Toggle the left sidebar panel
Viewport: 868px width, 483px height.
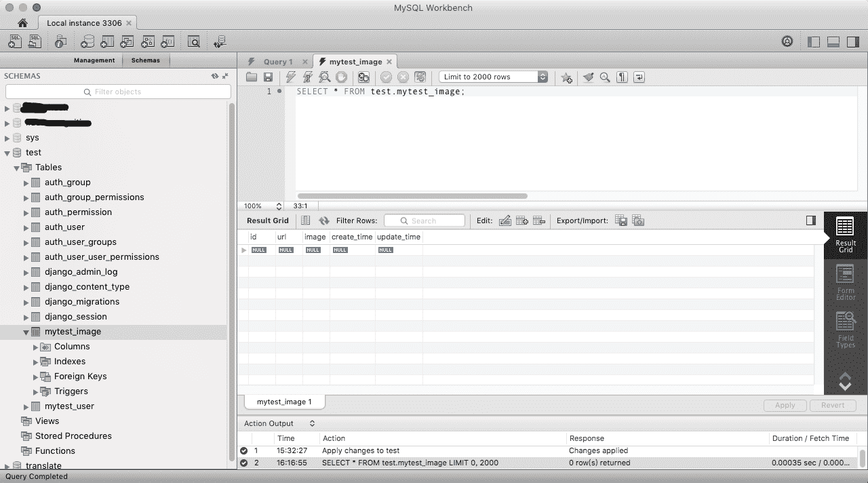point(814,42)
